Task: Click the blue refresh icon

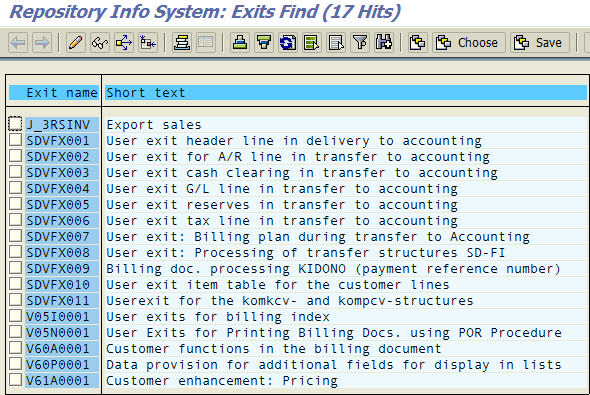Action: tap(288, 43)
